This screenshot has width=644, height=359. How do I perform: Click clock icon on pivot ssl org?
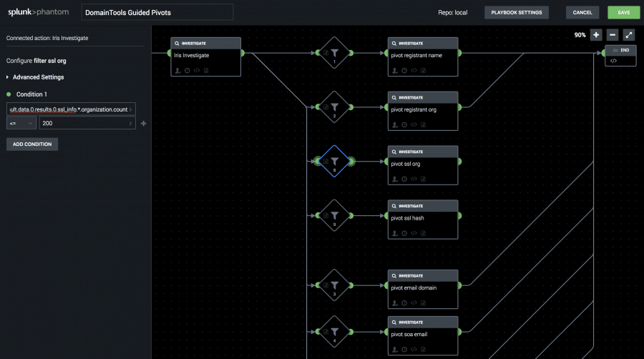coord(404,179)
